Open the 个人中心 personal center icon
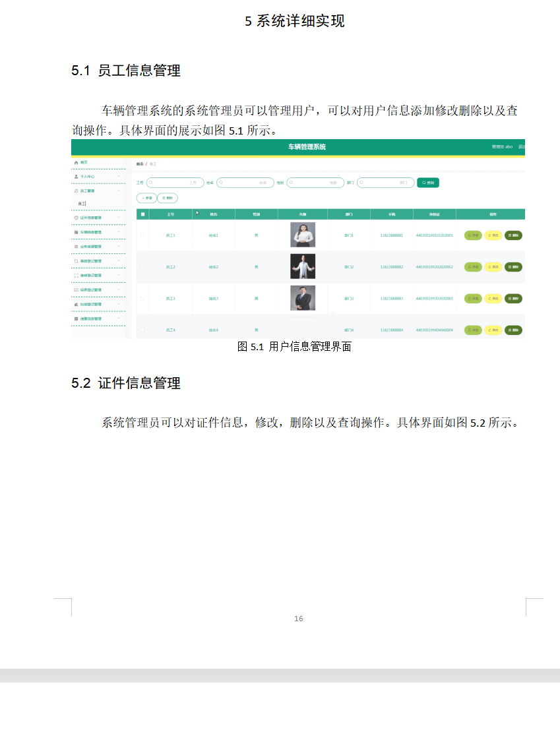 tap(77, 176)
